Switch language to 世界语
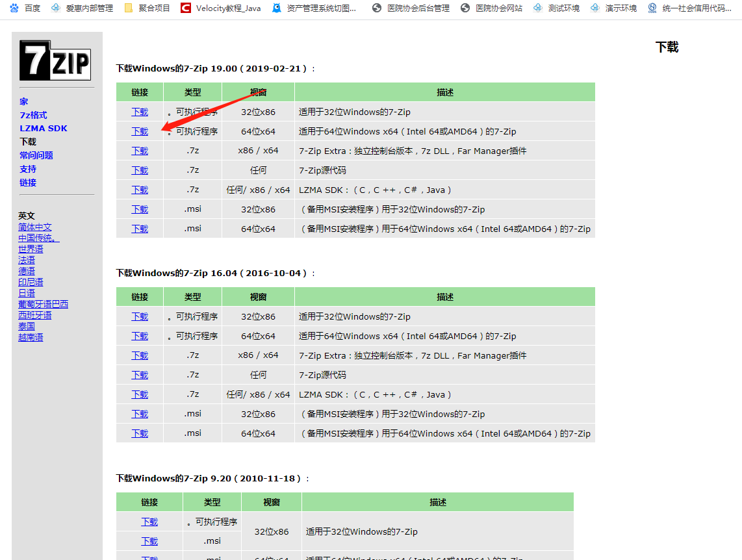This screenshot has height=560, width=742. pos(31,249)
